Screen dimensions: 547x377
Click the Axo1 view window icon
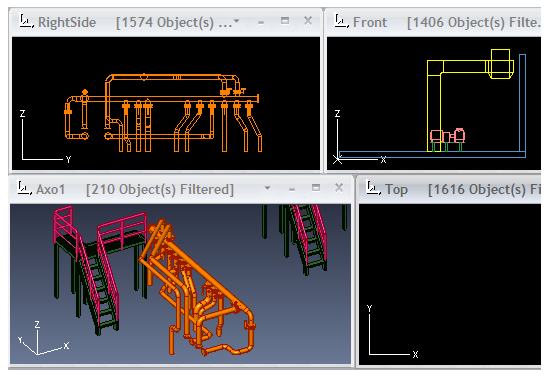pyautogui.click(x=24, y=189)
